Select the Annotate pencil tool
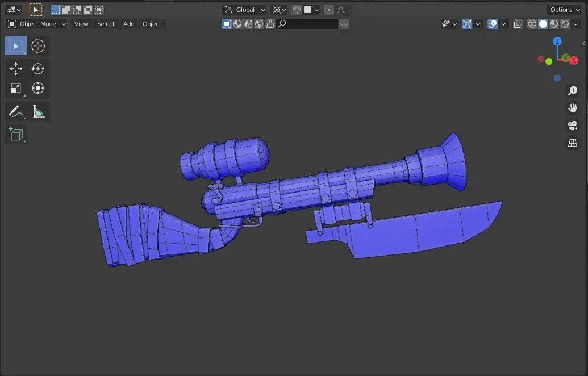588x376 pixels. 16,112
